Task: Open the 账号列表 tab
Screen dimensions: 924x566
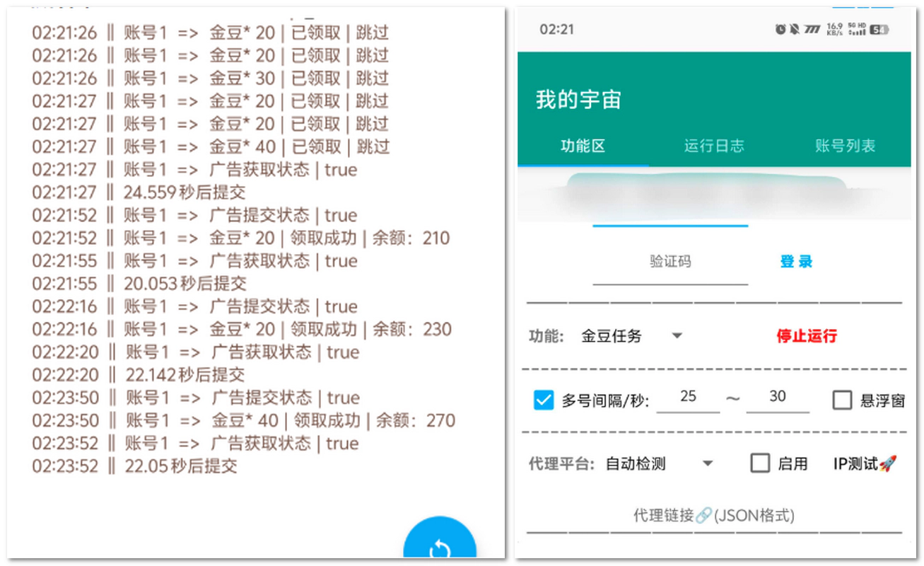Action: (845, 146)
